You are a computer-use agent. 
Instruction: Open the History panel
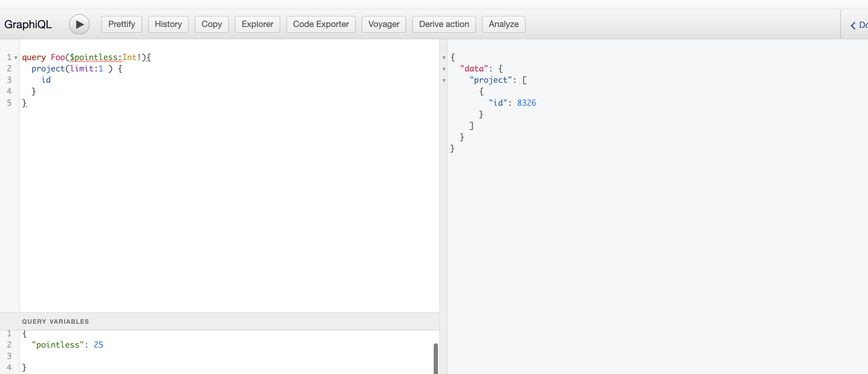tap(168, 24)
